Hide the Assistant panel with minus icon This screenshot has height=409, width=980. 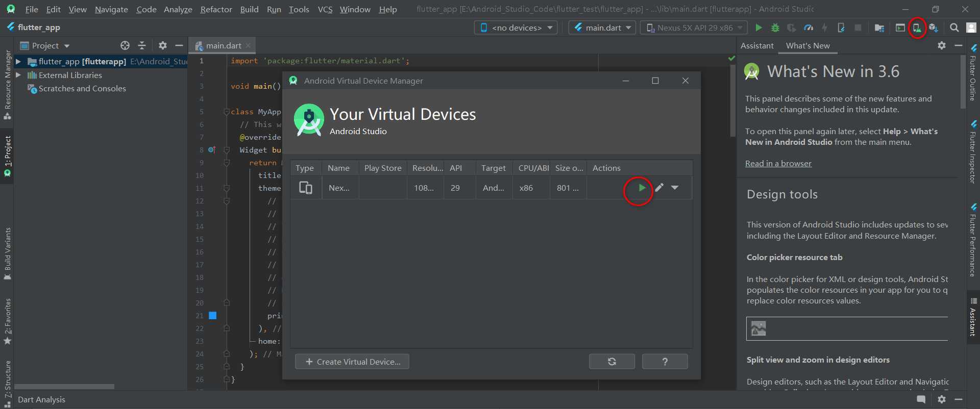[959, 45]
